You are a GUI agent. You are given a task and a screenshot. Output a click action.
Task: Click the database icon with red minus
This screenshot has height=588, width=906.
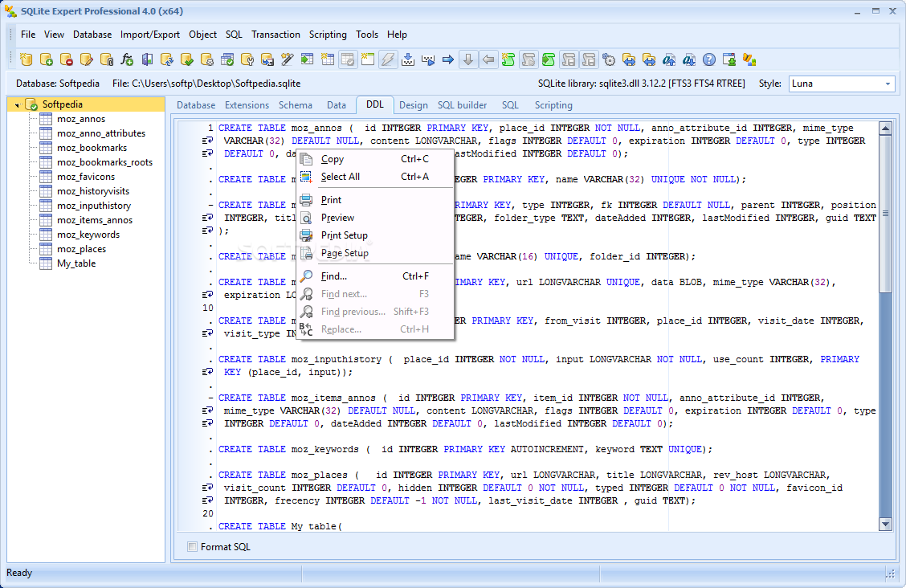coord(67,59)
